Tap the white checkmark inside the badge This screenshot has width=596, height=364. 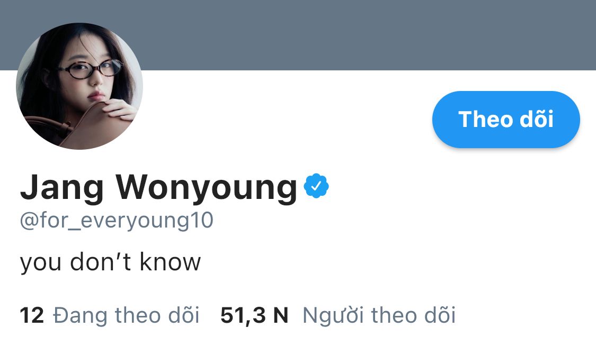(316, 186)
